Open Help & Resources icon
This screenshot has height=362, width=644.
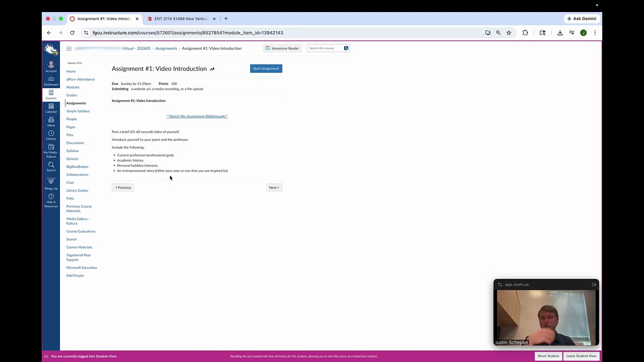tap(51, 200)
